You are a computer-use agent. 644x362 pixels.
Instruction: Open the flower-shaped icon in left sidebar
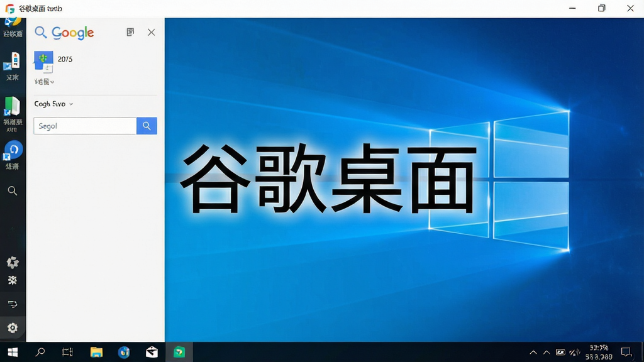click(x=13, y=263)
